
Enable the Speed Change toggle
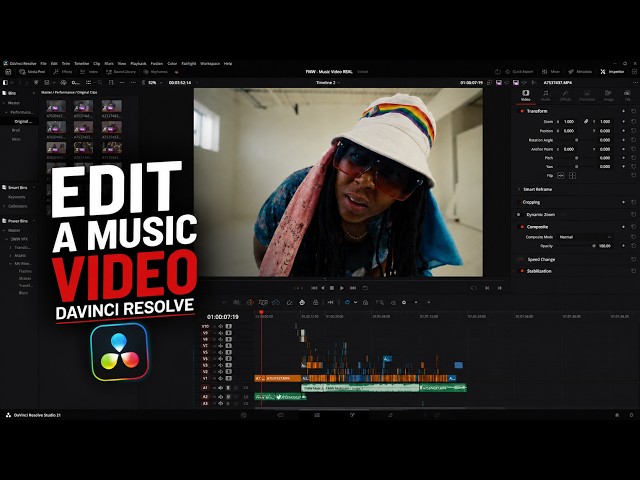(519, 259)
